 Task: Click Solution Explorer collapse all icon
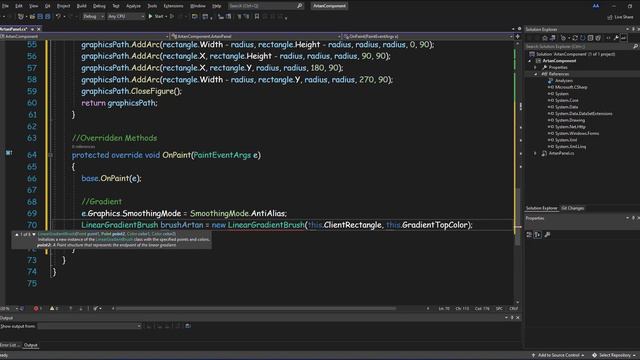point(590,38)
